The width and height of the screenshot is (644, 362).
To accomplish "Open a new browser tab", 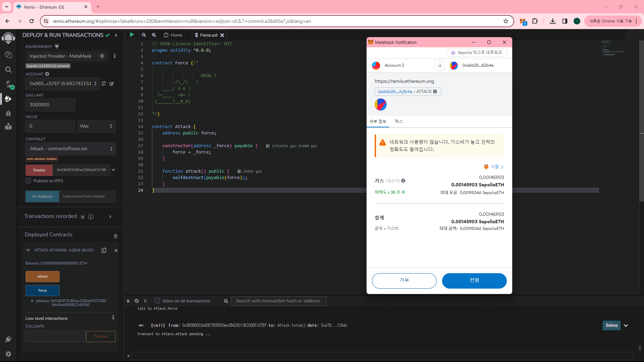I will (x=98, y=7).
